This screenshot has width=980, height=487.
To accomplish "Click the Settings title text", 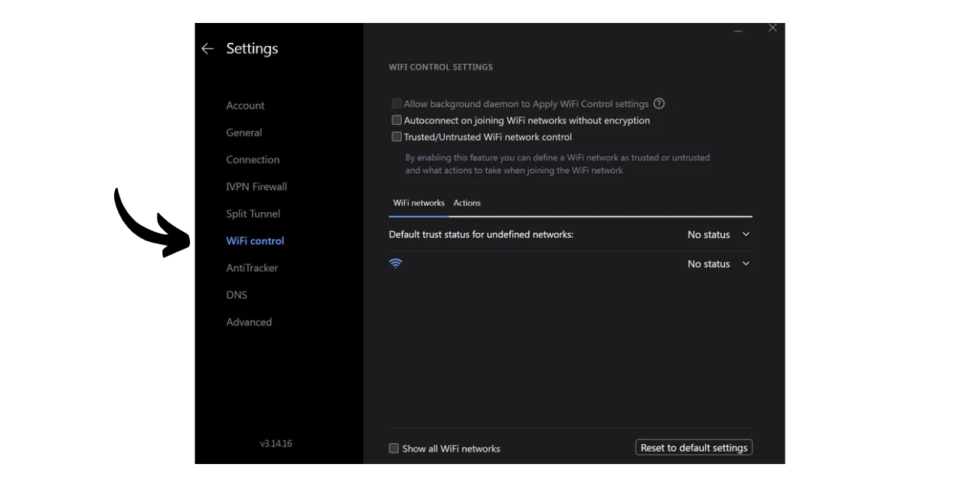I will point(252,48).
